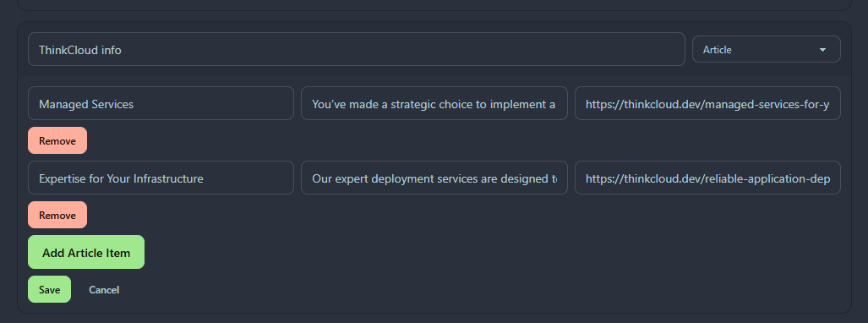868x323 pixels.
Task: Edit the Expertise for Your Infrastructure field
Action: click(x=161, y=178)
